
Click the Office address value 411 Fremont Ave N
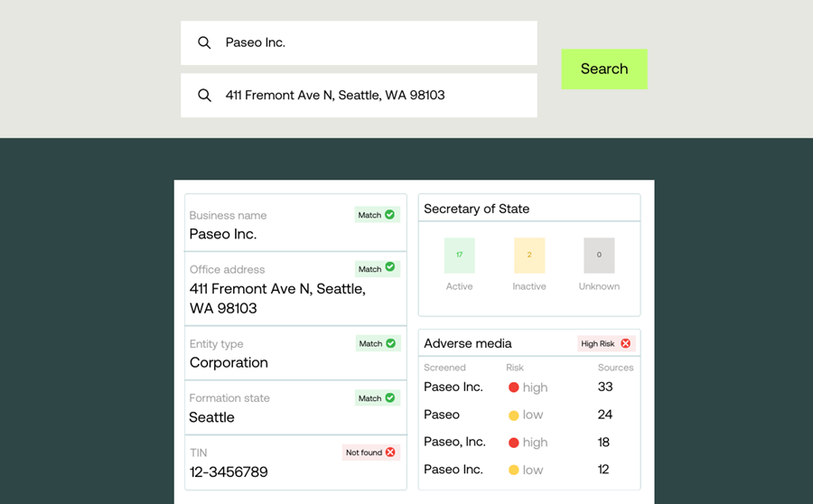[277, 298]
